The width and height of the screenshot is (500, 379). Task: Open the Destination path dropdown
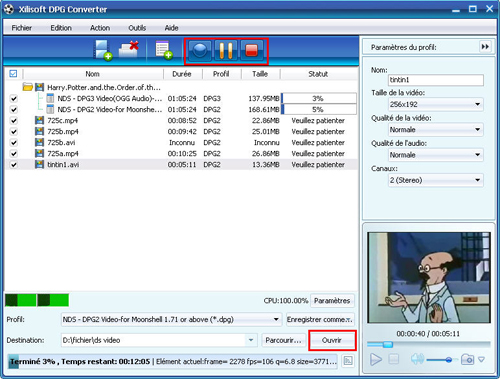(x=251, y=340)
